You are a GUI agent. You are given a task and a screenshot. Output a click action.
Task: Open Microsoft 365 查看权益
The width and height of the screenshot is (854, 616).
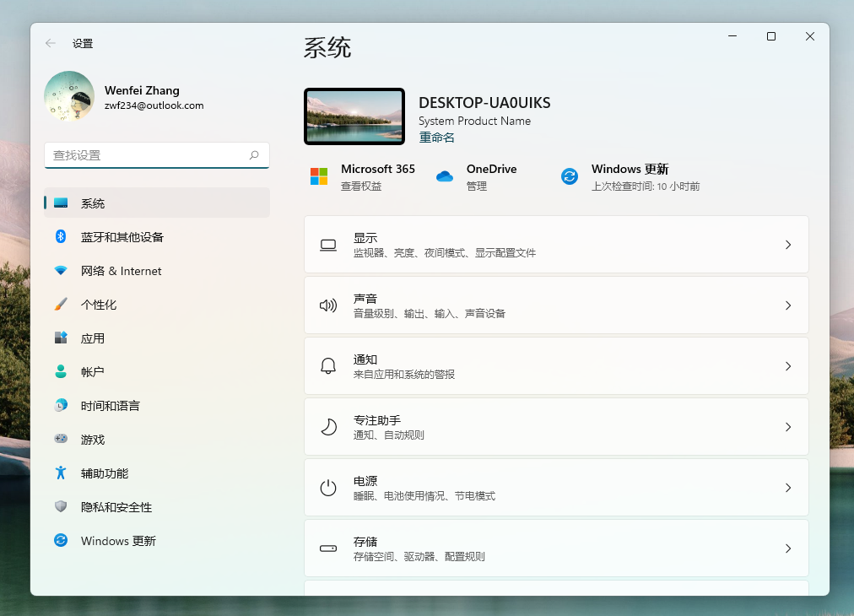pos(361,186)
